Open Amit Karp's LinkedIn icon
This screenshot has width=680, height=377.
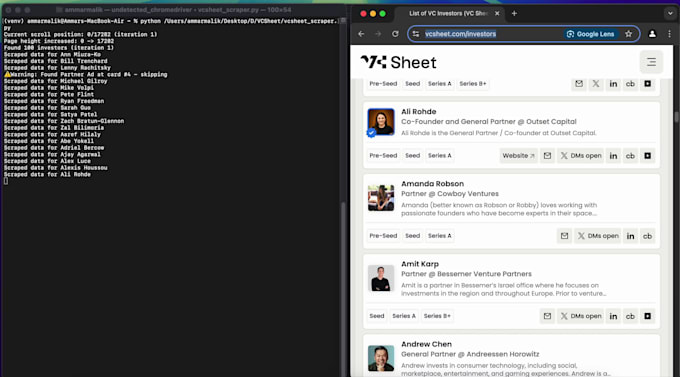click(613, 316)
